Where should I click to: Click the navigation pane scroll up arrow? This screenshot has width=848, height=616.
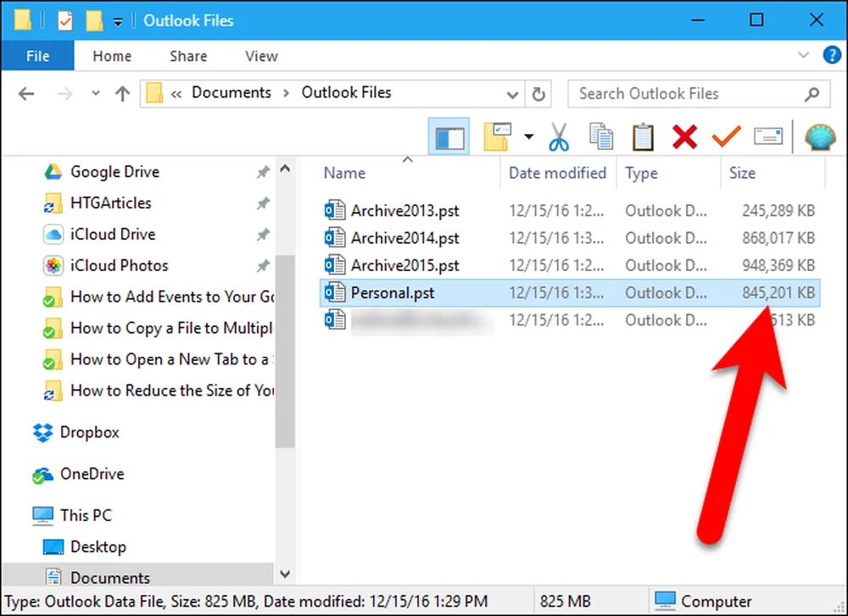(x=285, y=169)
